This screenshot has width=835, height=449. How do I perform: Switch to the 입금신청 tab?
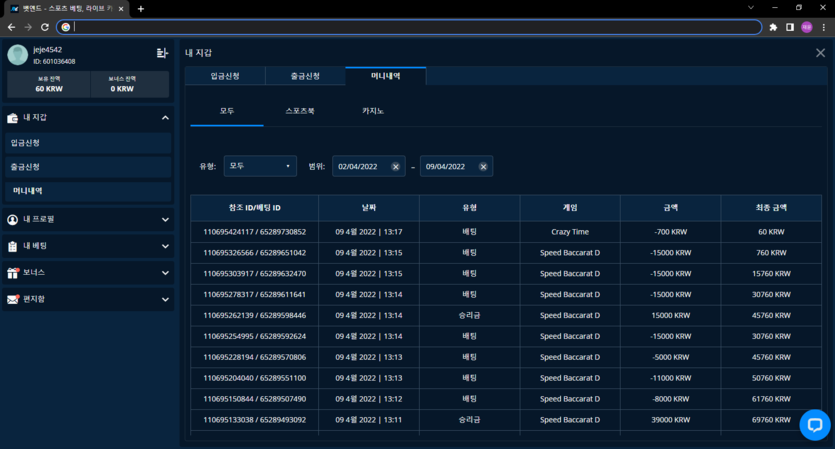225,76
